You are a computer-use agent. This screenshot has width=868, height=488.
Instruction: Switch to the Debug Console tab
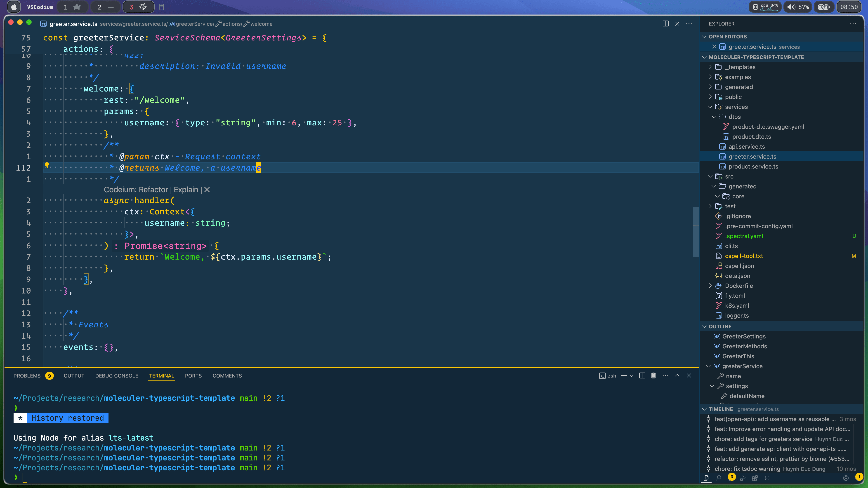coord(117,375)
